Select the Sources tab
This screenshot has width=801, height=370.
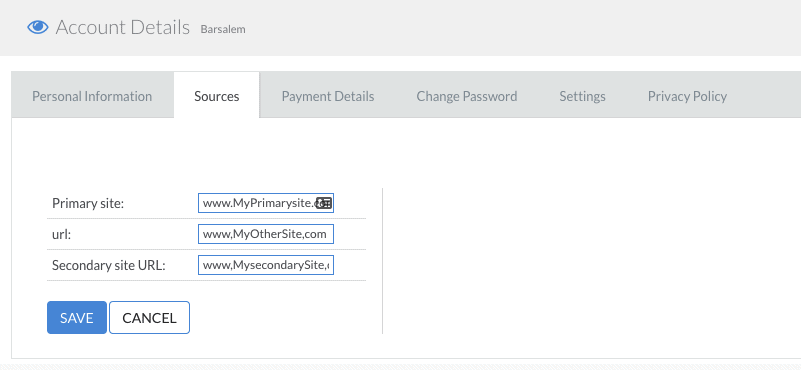217,96
